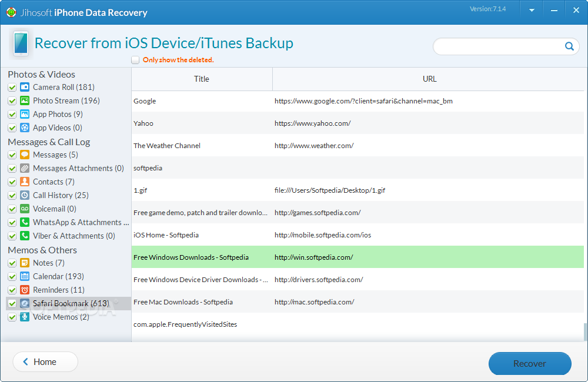Click the http://www.weather.com/ URL cell

pyautogui.click(x=314, y=145)
